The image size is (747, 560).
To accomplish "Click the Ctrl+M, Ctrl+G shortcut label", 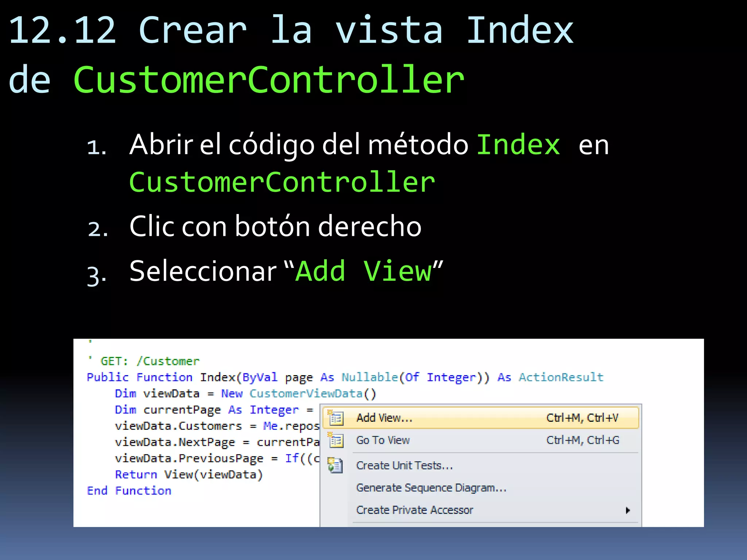I will point(582,440).
